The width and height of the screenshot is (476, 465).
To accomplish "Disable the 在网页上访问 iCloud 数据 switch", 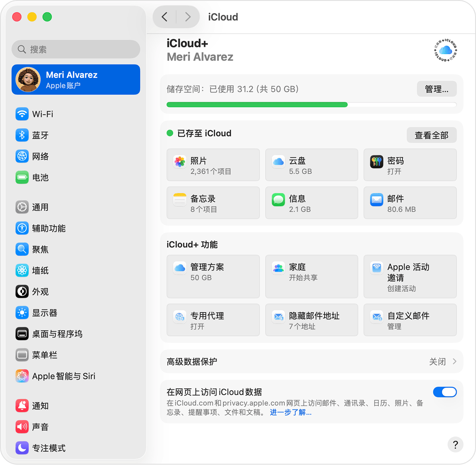I will click(445, 392).
